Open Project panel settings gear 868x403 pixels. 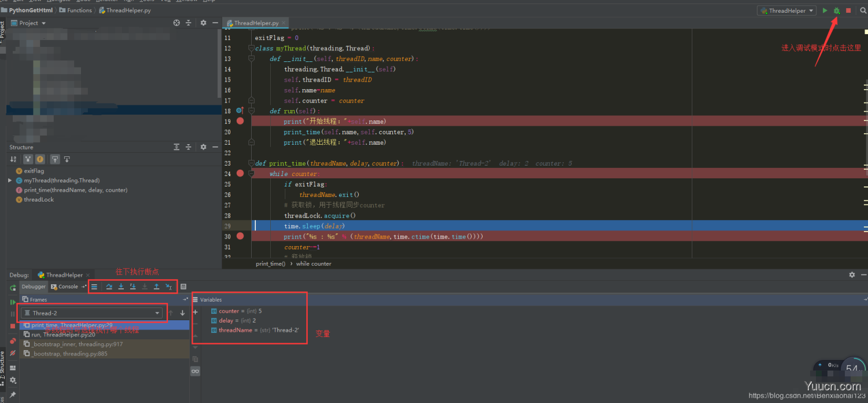pos(203,23)
